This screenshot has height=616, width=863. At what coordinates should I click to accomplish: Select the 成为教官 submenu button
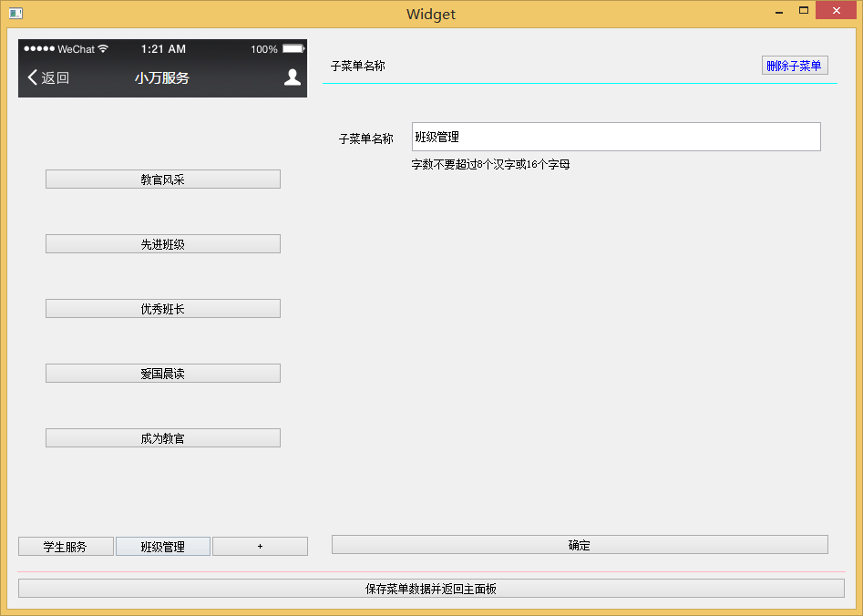(x=163, y=438)
